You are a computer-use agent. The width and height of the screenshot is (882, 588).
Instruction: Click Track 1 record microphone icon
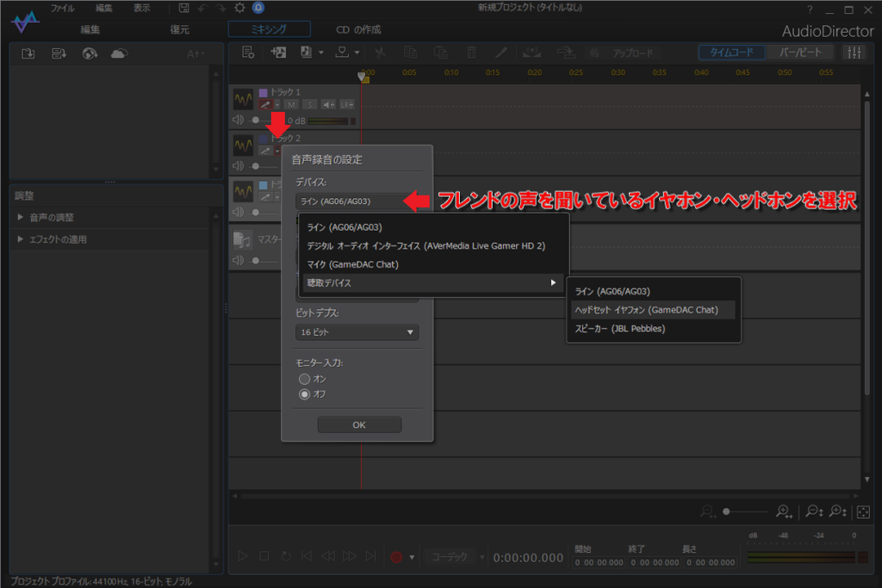point(265,104)
